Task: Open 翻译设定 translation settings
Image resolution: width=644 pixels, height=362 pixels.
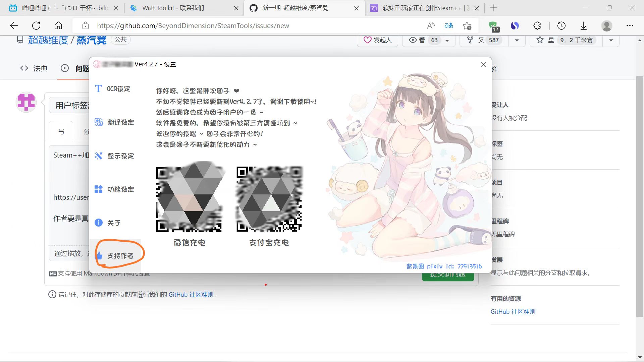Action: point(115,122)
